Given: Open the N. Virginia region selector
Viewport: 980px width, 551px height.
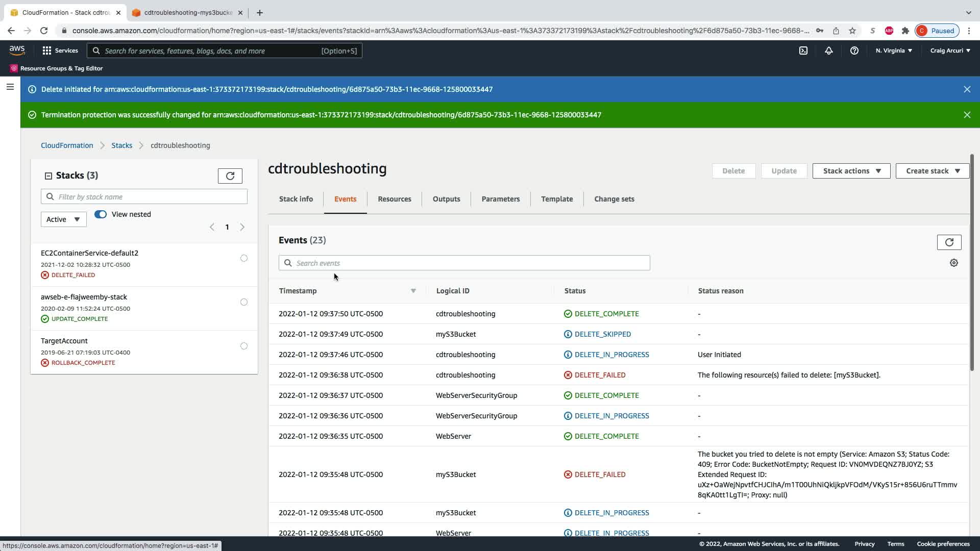Looking at the screenshot, I should (x=893, y=51).
